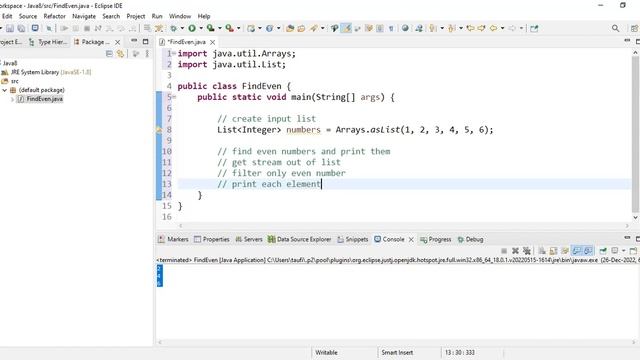Open Display Selected Console dropdown arrow
Screen dimensions: 640x360
(623, 251)
